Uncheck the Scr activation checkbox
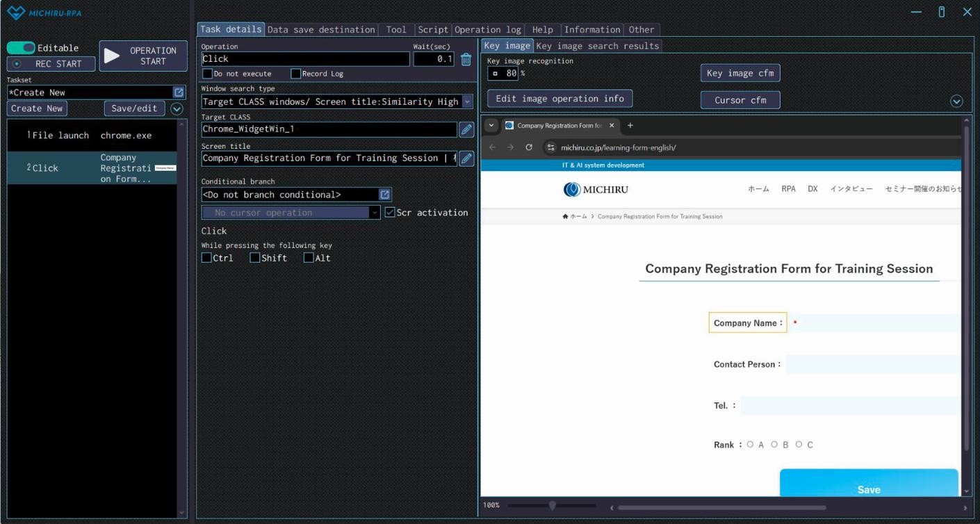The image size is (980, 524). (390, 213)
